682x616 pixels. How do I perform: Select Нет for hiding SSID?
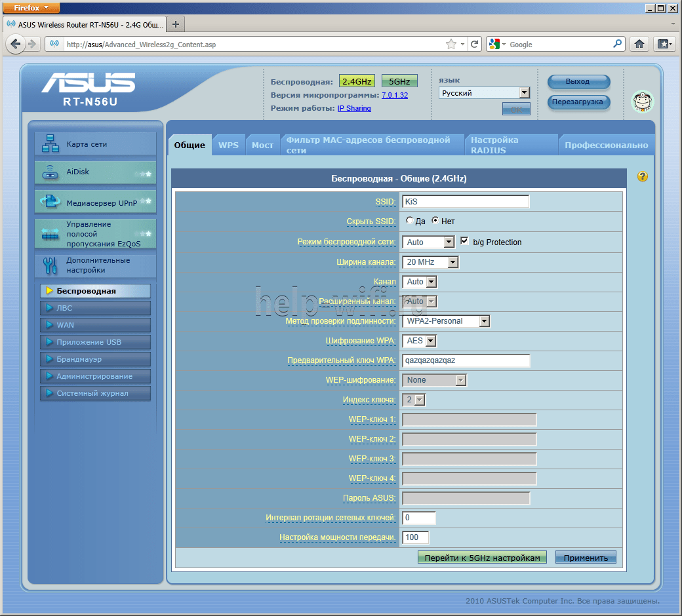coord(435,221)
